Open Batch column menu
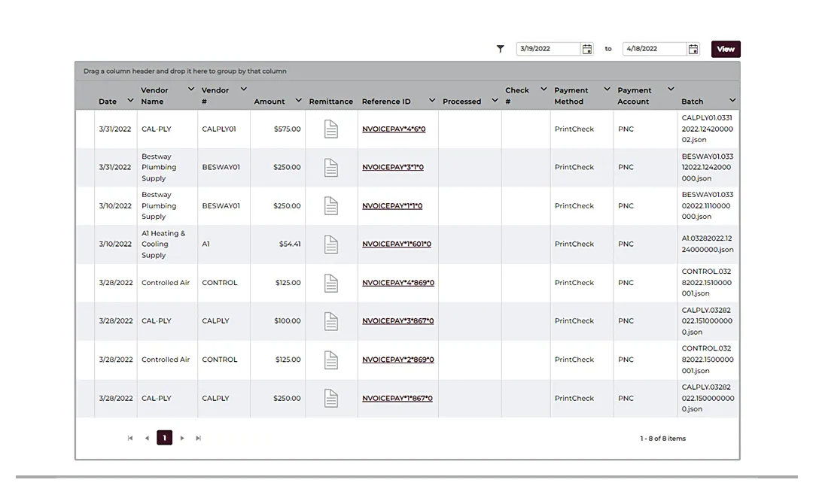Viewport: 813px width, 504px height. (x=732, y=101)
